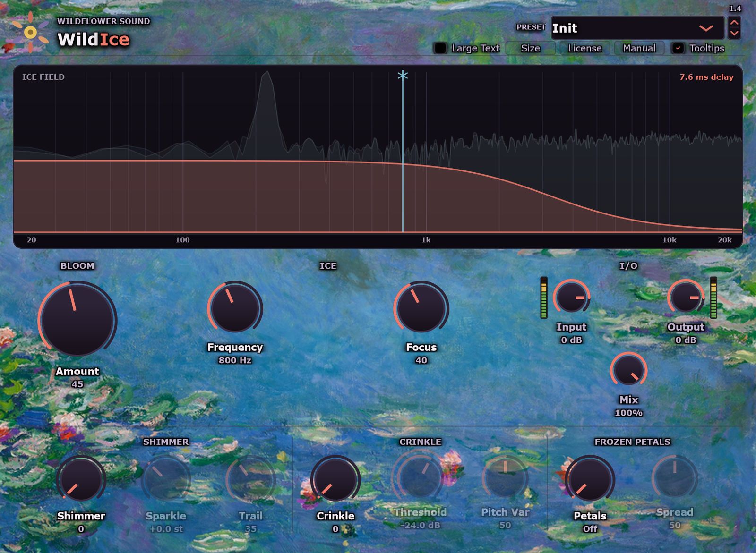Click the Shimmer knob
This screenshot has width=756, height=553.
click(81, 479)
